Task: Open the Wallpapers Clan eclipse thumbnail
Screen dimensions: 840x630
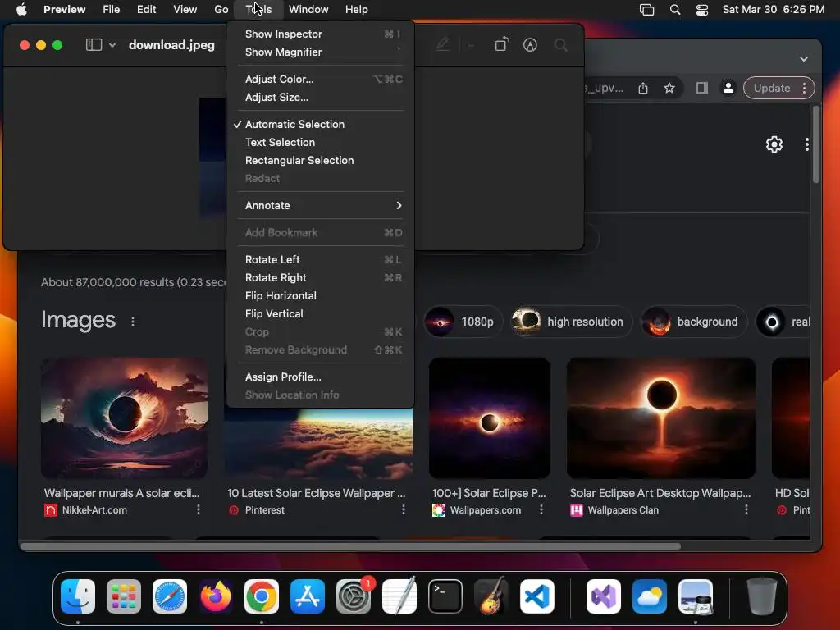Action: [x=661, y=418]
